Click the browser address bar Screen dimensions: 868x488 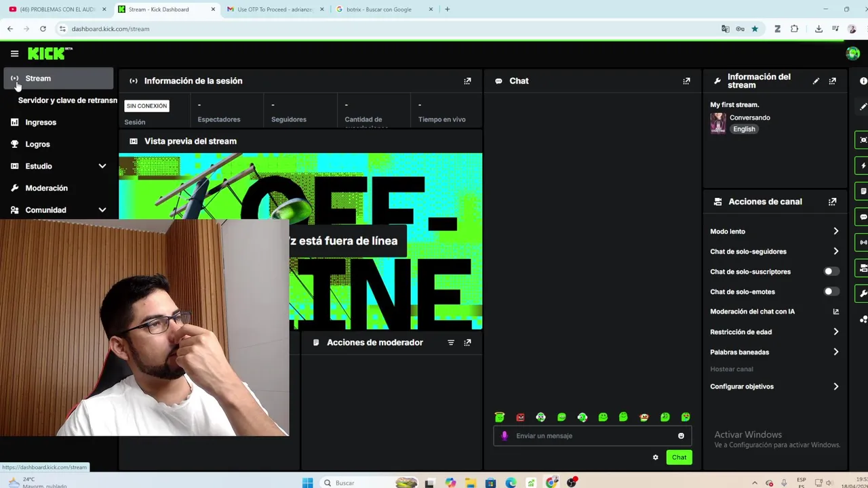[x=387, y=28]
